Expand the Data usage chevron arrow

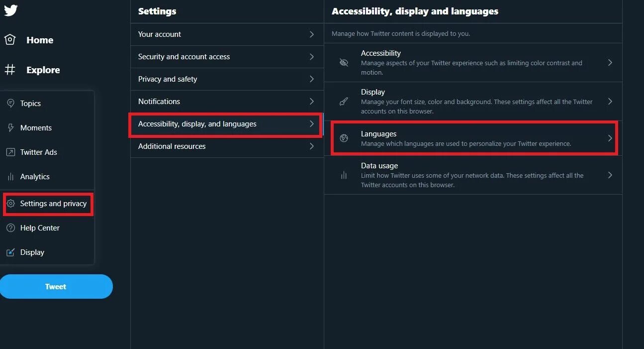tap(610, 175)
